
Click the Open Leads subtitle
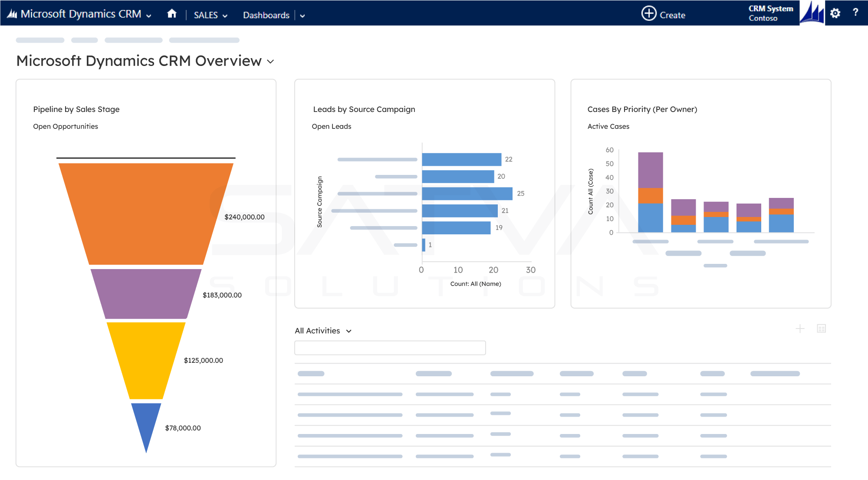[x=332, y=126]
